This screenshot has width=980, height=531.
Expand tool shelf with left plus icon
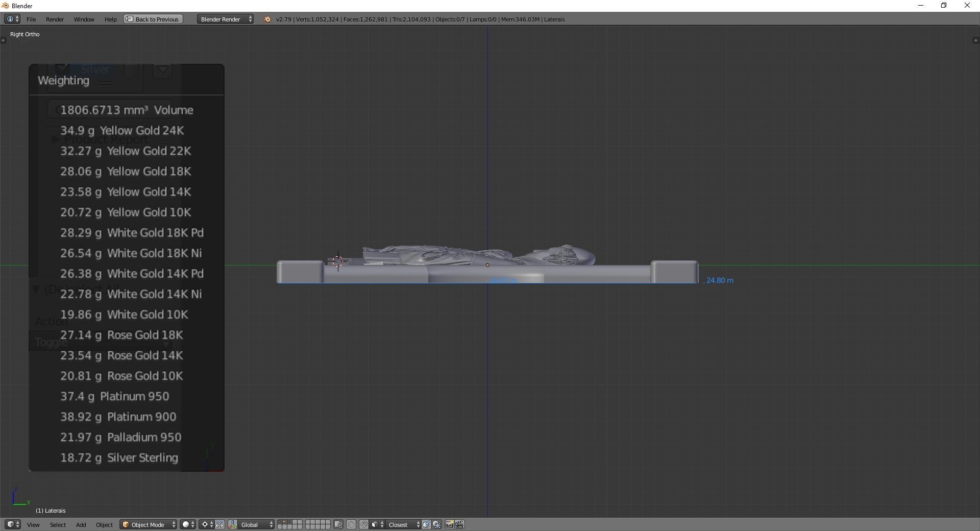point(3,40)
